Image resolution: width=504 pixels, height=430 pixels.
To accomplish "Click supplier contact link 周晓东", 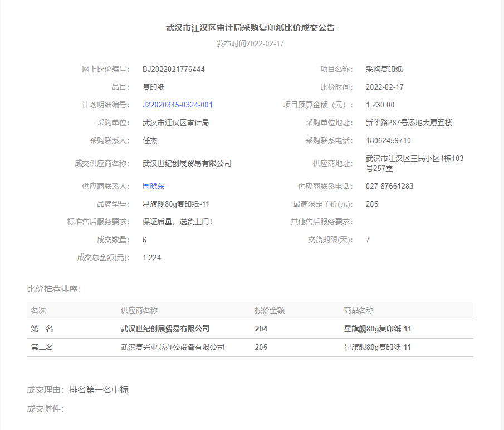I will [154, 187].
